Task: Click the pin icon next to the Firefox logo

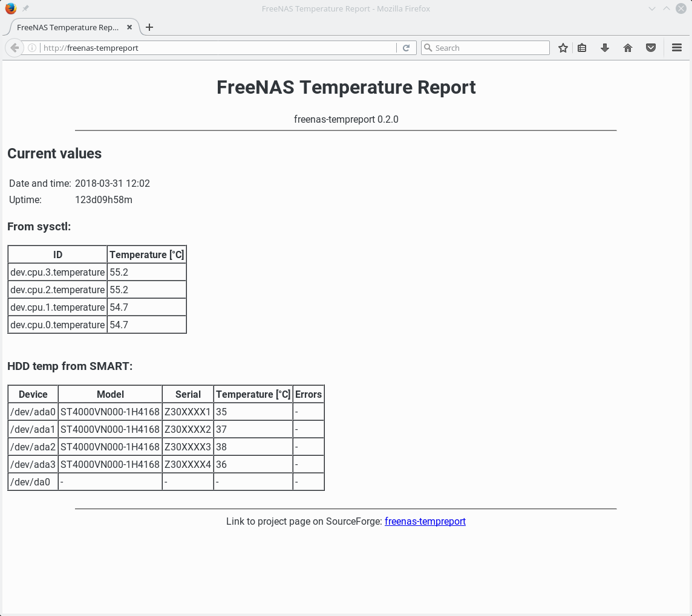Action: pos(24,8)
